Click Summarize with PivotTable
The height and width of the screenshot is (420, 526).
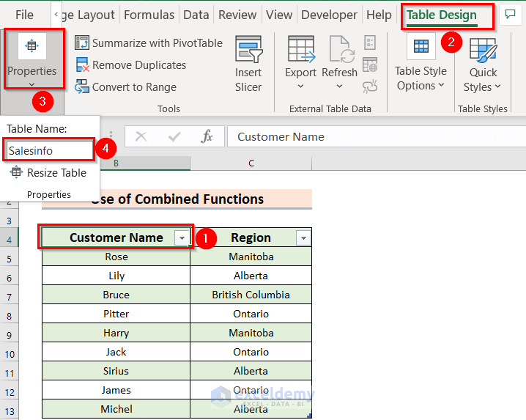point(149,43)
